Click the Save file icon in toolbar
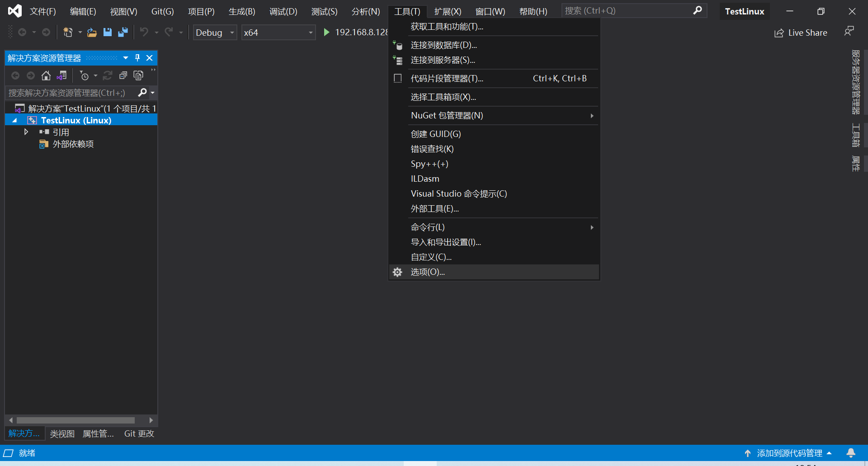Image resolution: width=868 pixels, height=466 pixels. [108, 32]
